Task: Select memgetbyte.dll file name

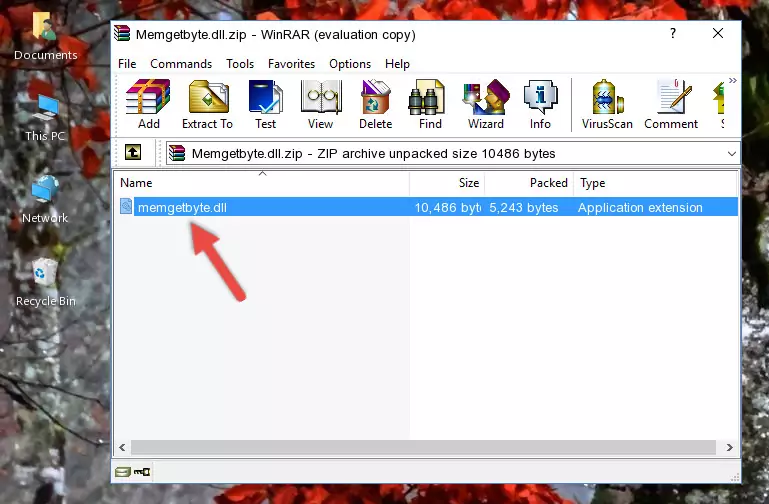Action: click(182, 207)
